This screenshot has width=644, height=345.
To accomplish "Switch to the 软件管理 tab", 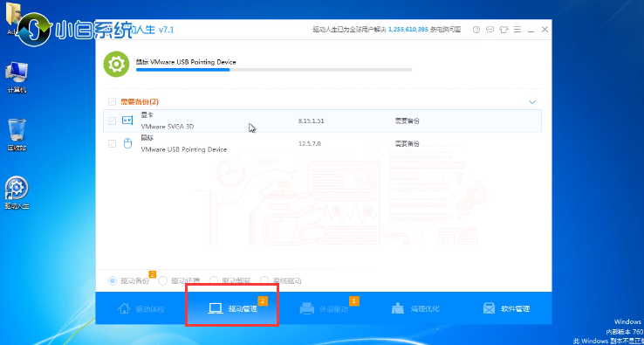I will point(506,309).
